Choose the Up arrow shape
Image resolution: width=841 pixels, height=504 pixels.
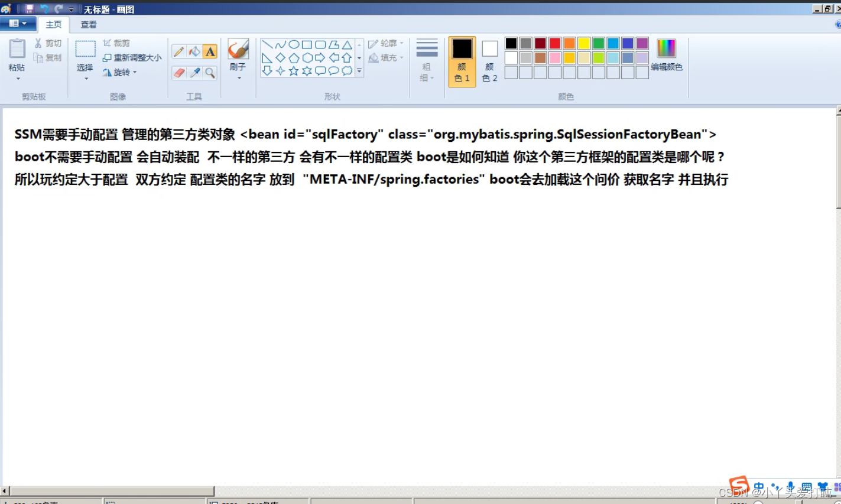coord(347,58)
